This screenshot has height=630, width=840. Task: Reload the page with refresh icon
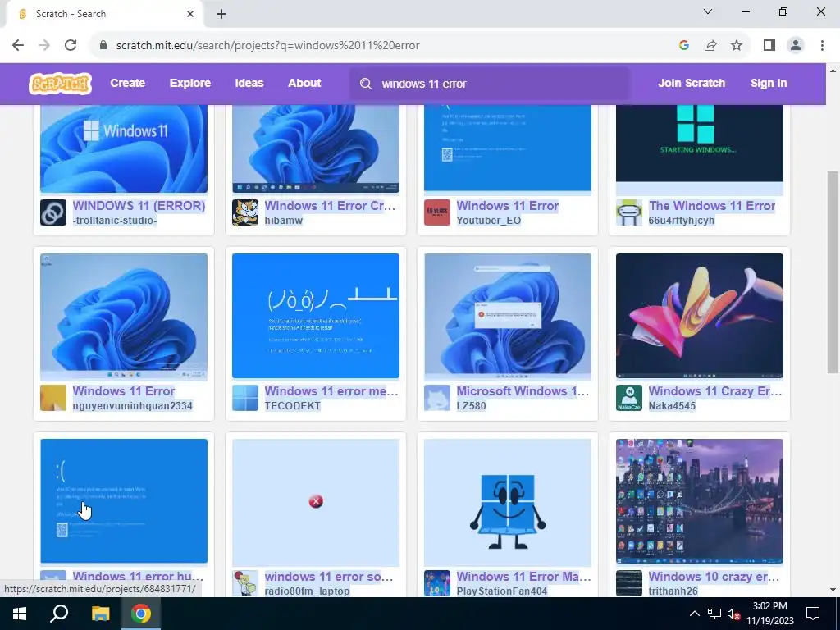(71, 46)
